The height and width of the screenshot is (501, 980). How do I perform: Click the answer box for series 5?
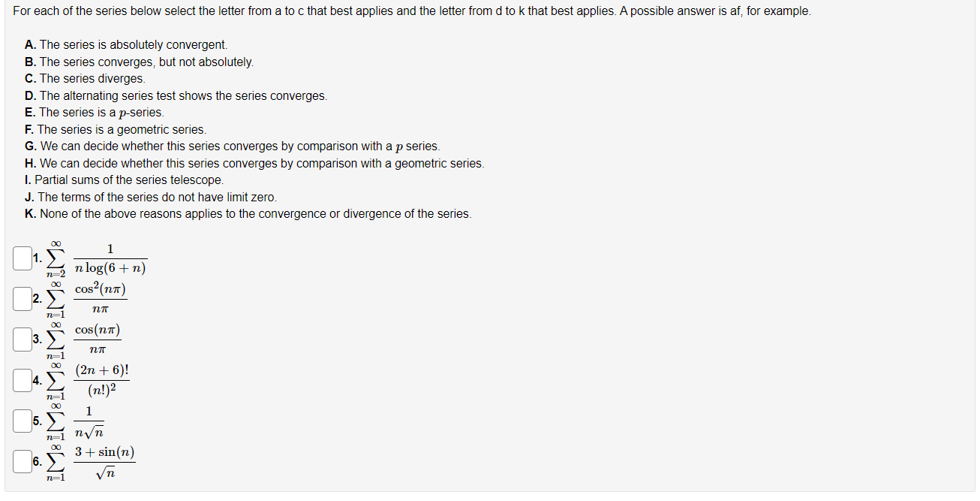(21, 421)
